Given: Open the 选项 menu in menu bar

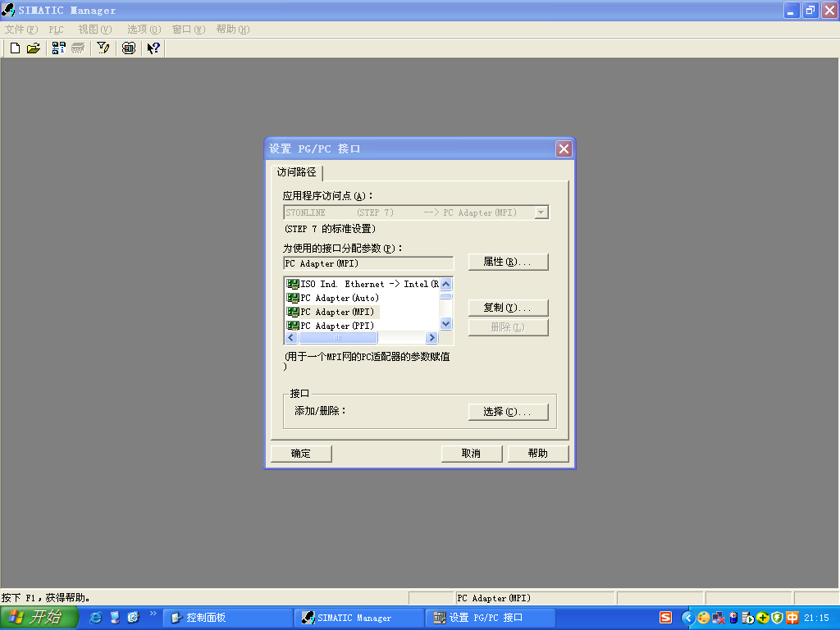Looking at the screenshot, I should [144, 30].
